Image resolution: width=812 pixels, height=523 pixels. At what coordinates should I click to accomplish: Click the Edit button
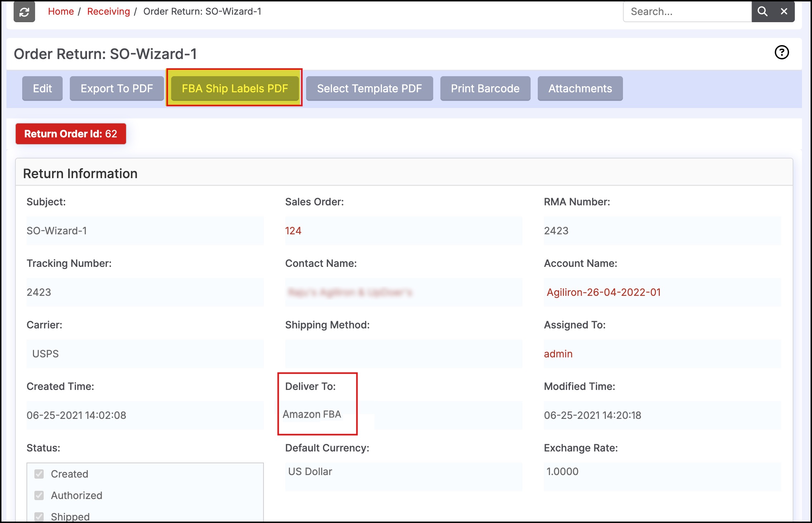(42, 88)
